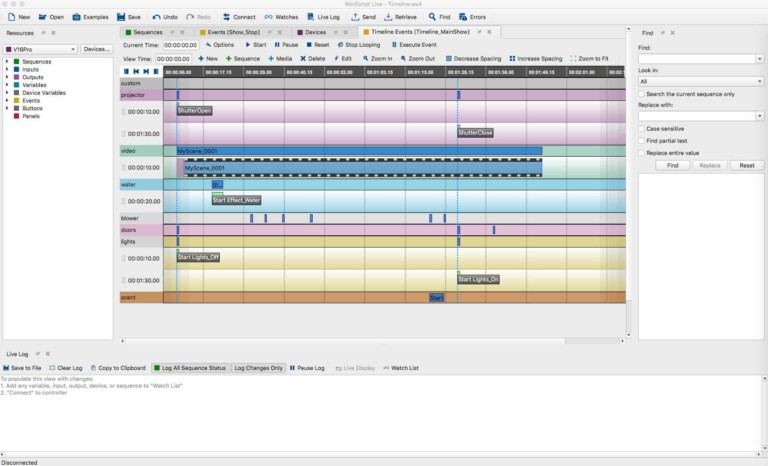Open the Watches panel
This screenshot has height=466, width=768.
pos(281,17)
